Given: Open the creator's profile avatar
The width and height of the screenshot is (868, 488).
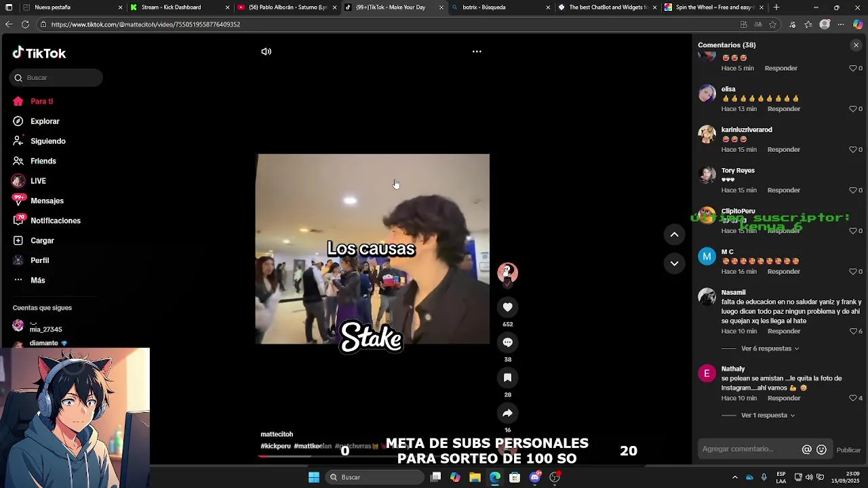Looking at the screenshot, I should pos(507,272).
